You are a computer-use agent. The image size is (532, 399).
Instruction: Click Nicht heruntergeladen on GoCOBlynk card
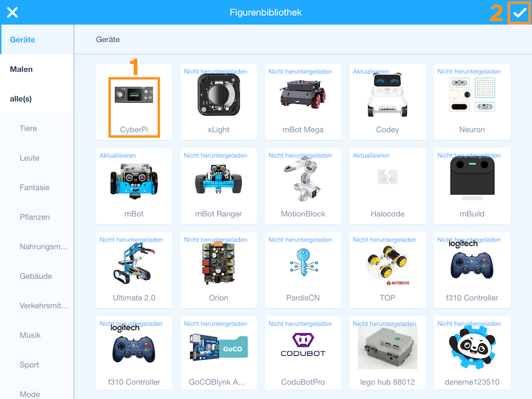pyautogui.click(x=215, y=324)
